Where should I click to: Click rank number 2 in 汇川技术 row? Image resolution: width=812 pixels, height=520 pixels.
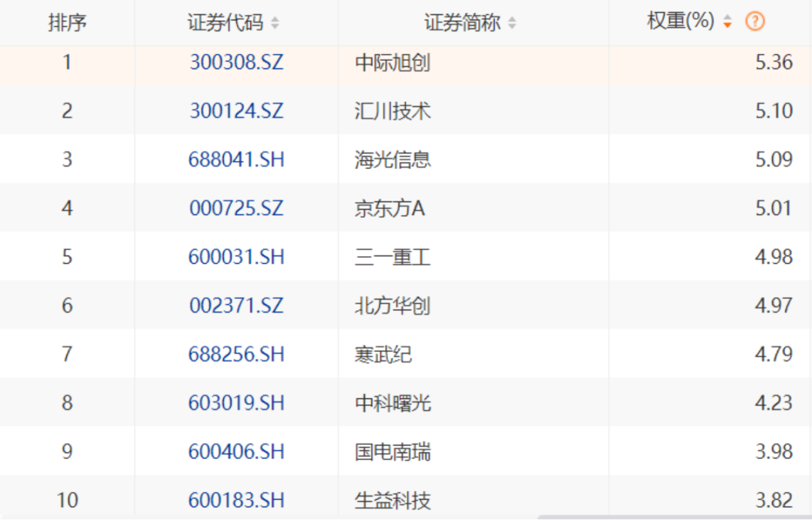pos(67,111)
